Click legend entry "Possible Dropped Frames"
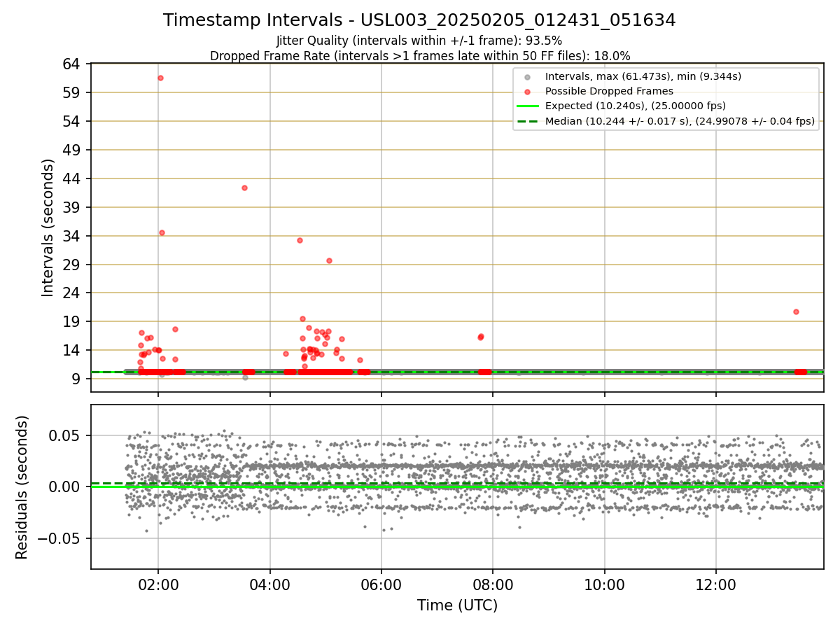The height and width of the screenshot is (630, 840). click(x=609, y=91)
